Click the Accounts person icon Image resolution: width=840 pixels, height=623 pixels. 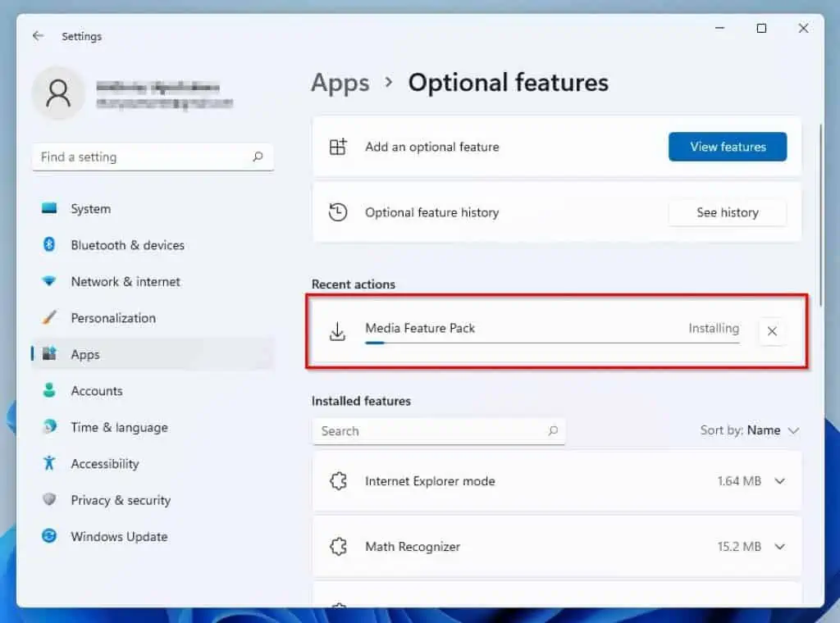click(x=49, y=390)
